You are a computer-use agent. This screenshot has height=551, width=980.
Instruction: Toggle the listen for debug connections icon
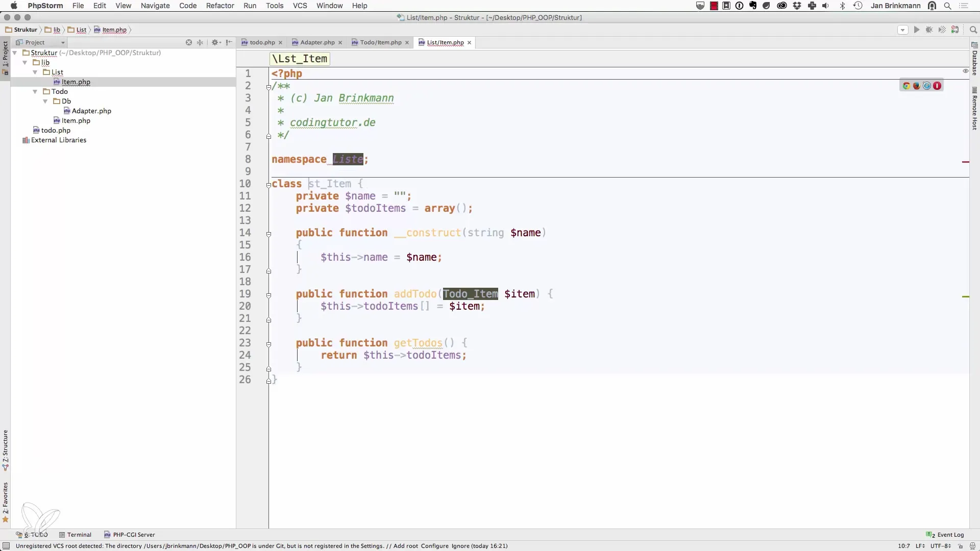point(955,30)
